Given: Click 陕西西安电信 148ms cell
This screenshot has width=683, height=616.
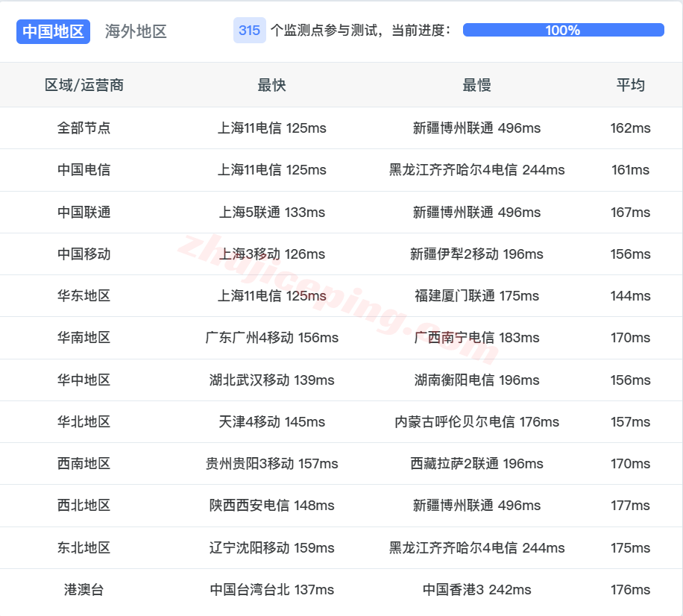Looking at the screenshot, I should point(272,506).
